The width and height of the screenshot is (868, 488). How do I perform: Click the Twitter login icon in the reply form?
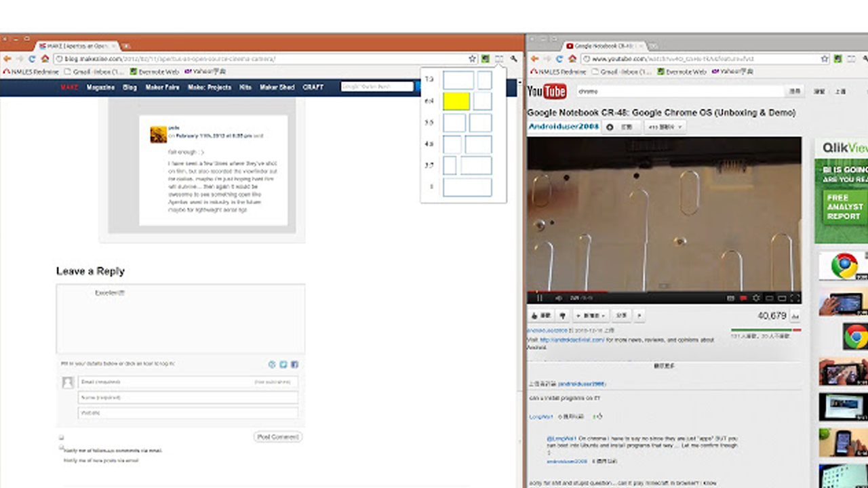[x=283, y=365]
